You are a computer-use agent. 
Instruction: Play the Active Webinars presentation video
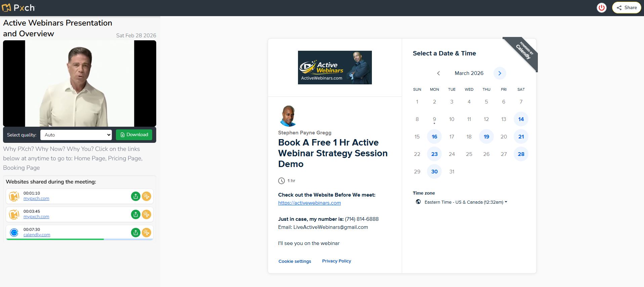[80, 83]
